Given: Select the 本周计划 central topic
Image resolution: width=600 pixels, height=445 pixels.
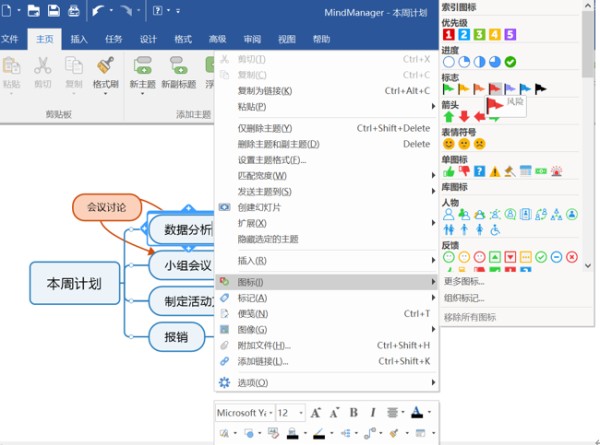Looking at the screenshot, I should coord(75,283).
